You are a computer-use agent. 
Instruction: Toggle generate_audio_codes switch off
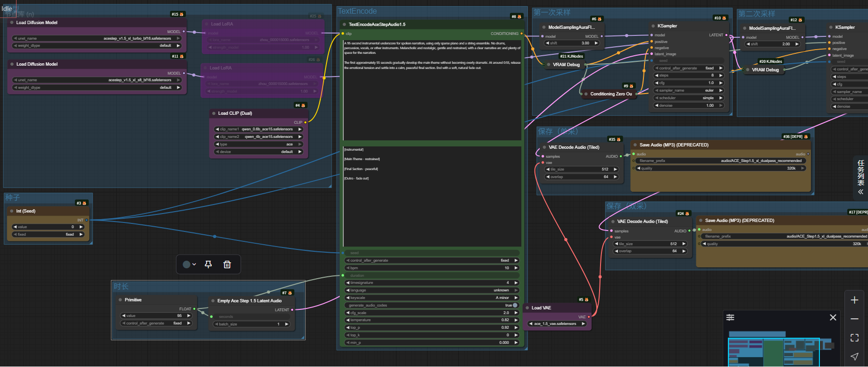(x=515, y=305)
